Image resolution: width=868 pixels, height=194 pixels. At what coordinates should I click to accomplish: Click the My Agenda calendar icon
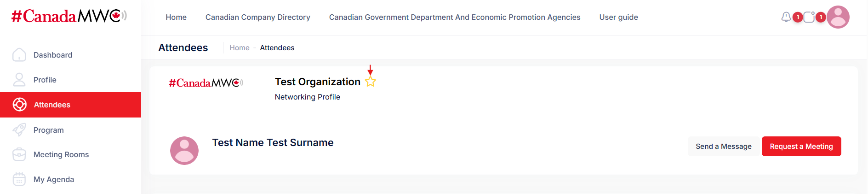coord(19,179)
